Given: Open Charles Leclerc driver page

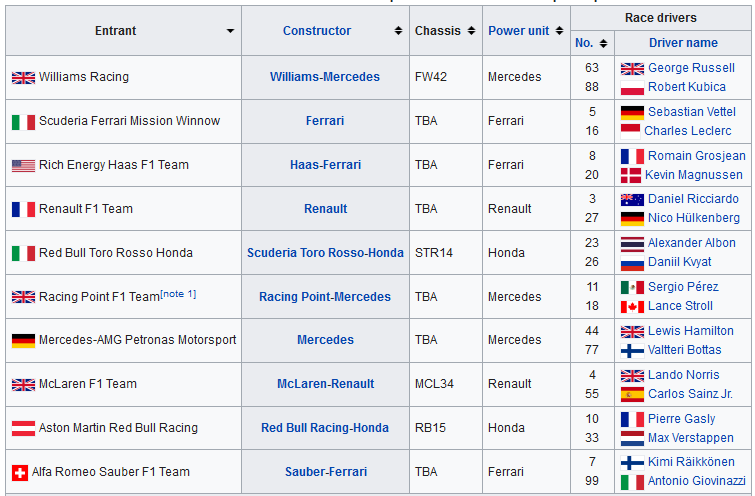Looking at the screenshot, I should 688,131.
